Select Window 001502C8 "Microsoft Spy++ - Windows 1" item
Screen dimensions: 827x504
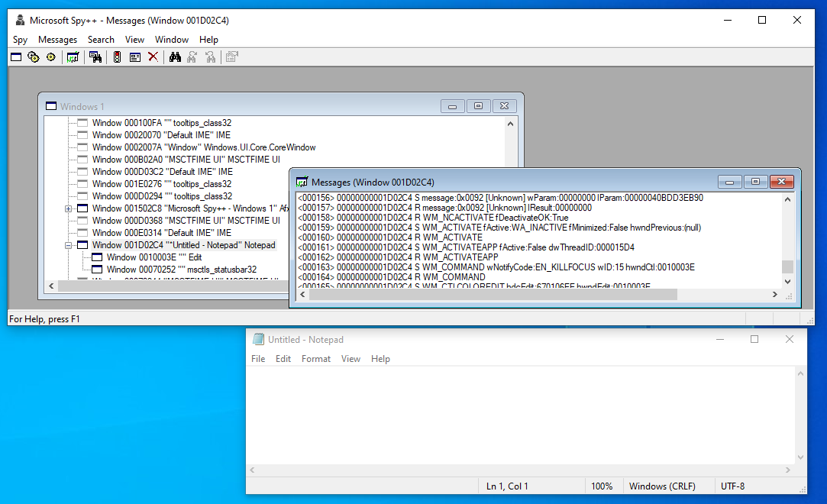coord(190,208)
